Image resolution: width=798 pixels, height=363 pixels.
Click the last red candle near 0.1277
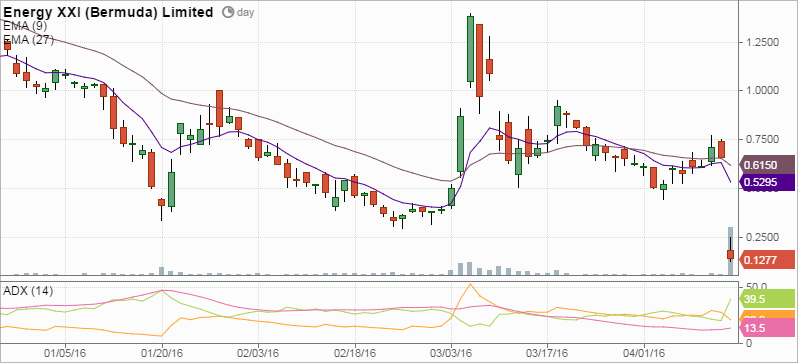tap(730, 254)
